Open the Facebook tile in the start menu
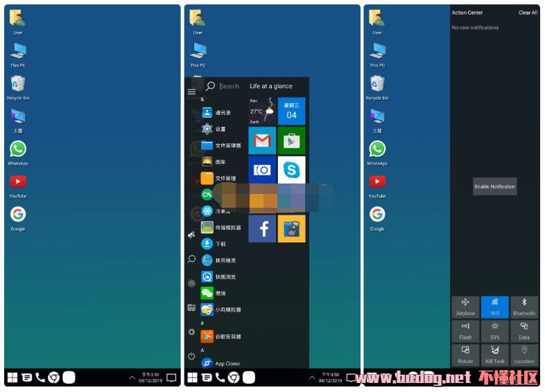This screenshot has height=392, width=545. 262,228
